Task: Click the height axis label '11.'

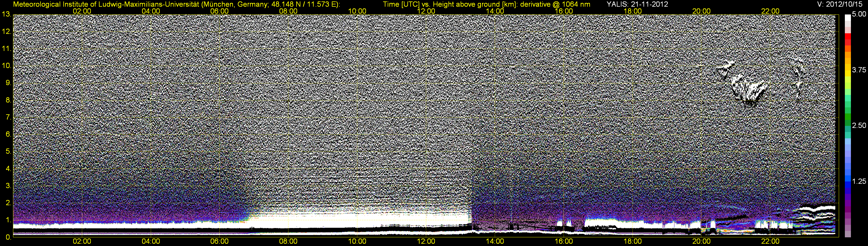Action: pyautogui.click(x=6, y=49)
